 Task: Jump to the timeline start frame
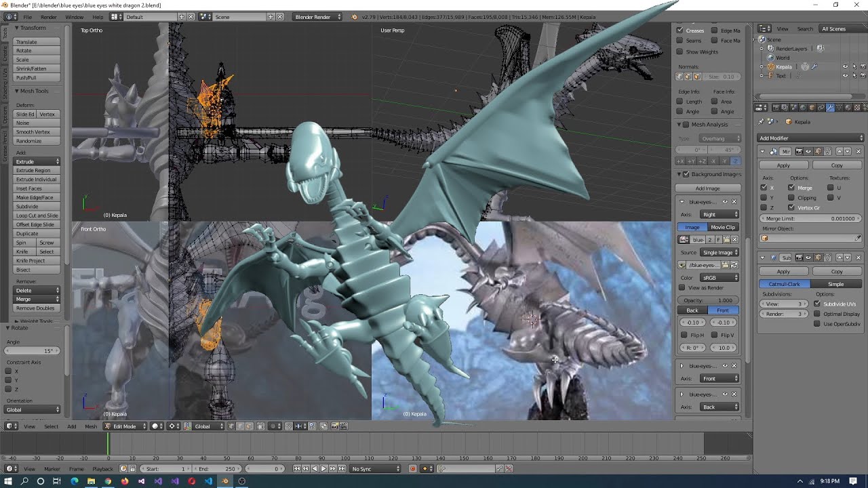click(x=297, y=468)
